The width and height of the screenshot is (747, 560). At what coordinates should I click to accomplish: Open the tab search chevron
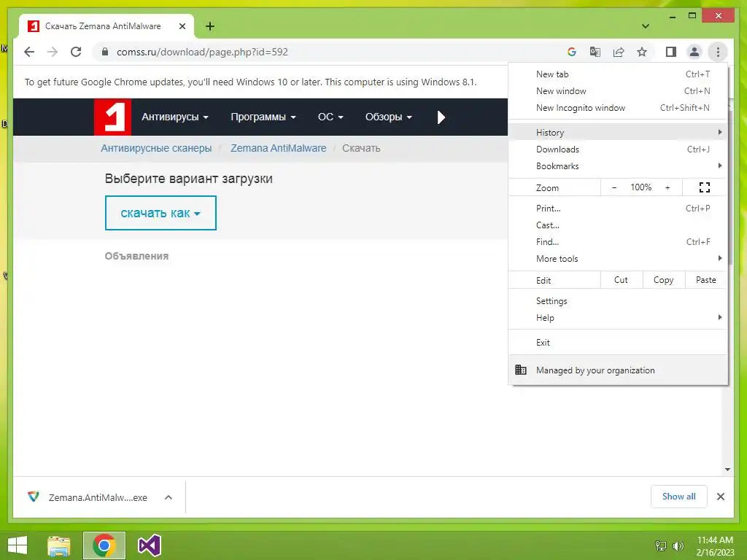point(646,26)
